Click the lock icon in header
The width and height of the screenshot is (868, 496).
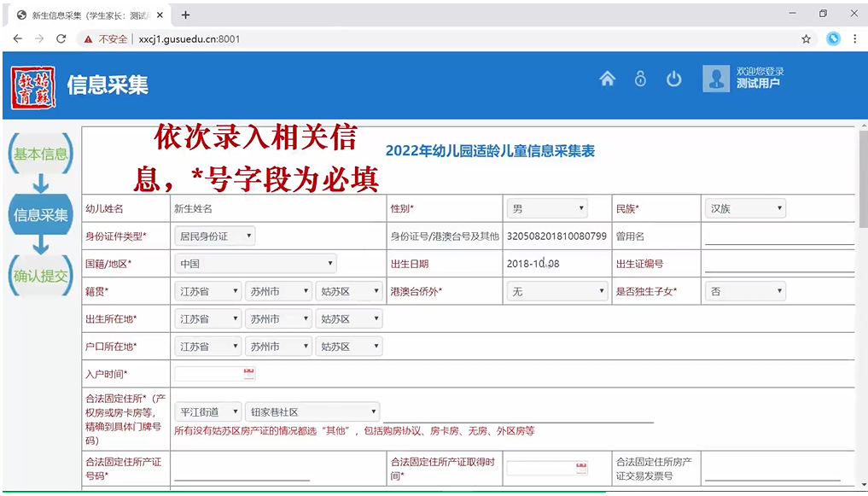[x=640, y=79]
